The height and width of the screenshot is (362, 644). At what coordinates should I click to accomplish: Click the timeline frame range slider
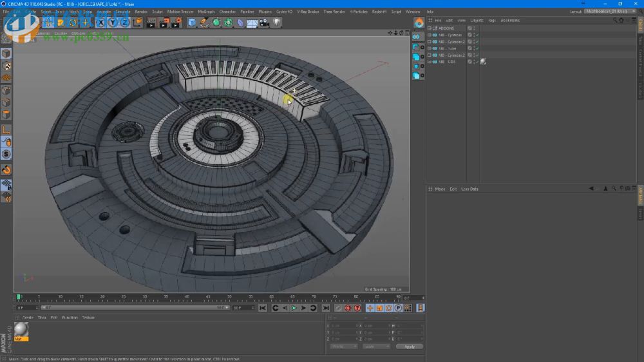pyautogui.click(x=135, y=308)
